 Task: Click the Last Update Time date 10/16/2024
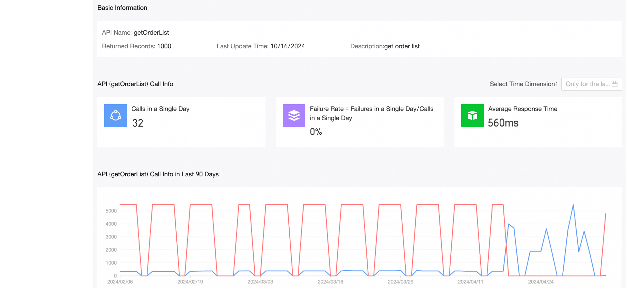(288, 46)
